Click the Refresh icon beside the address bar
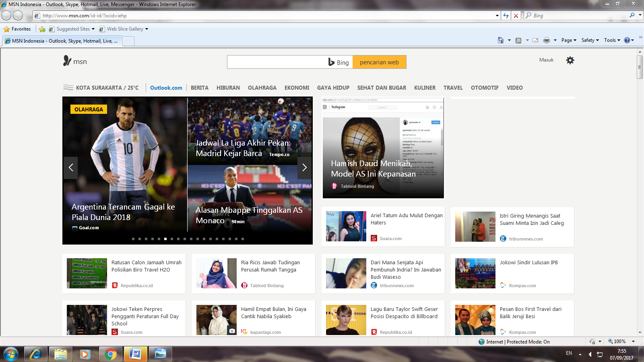Image resolution: width=644 pixels, height=362 pixels. (506, 15)
